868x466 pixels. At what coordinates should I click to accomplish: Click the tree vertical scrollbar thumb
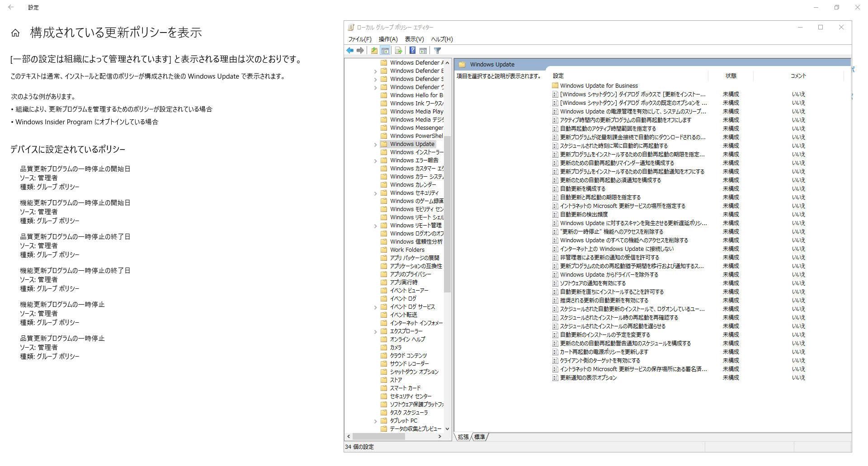click(447, 214)
